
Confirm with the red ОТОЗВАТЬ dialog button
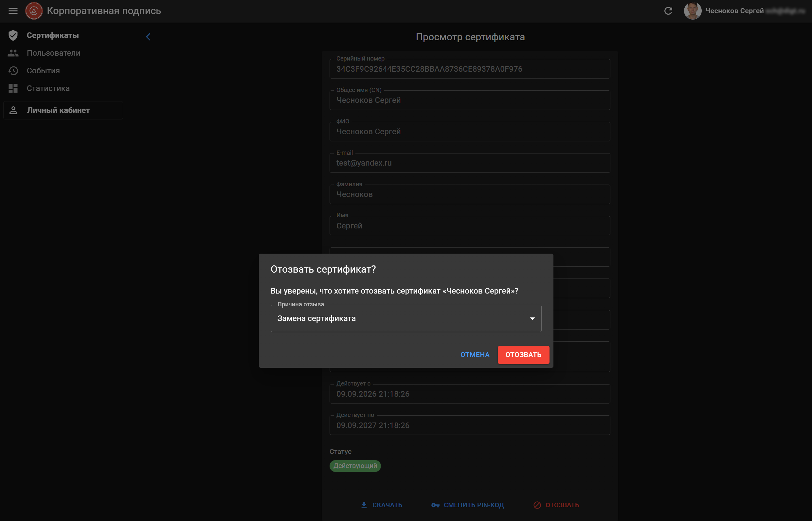click(x=523, y=355)
